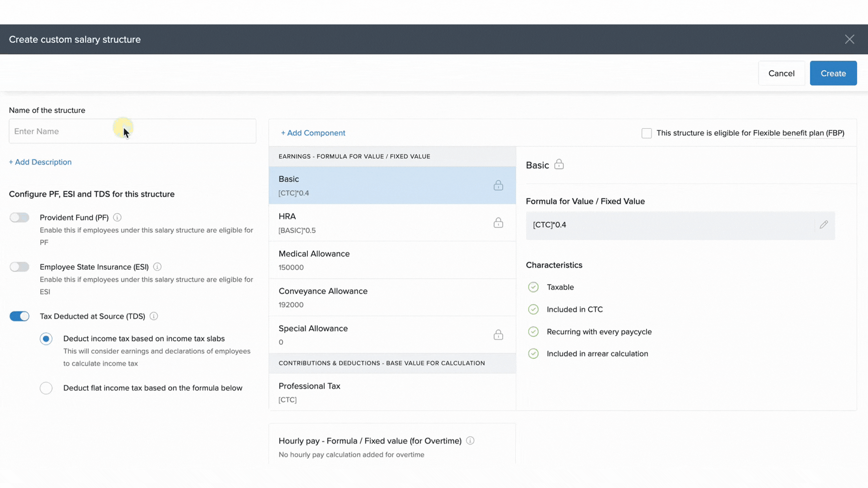Click the info icon beside Employee State Insurance

coord(157,267)
